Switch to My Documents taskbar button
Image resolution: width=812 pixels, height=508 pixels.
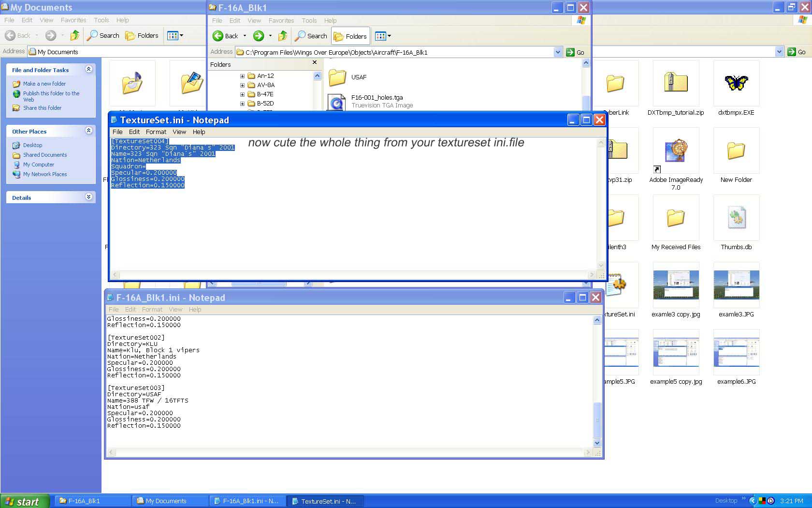[170, 501]
